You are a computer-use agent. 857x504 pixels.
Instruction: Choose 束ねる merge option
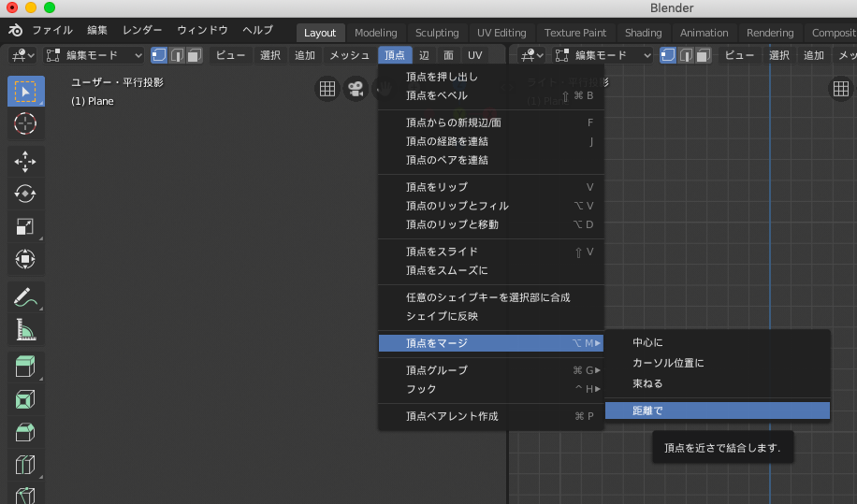717,383
